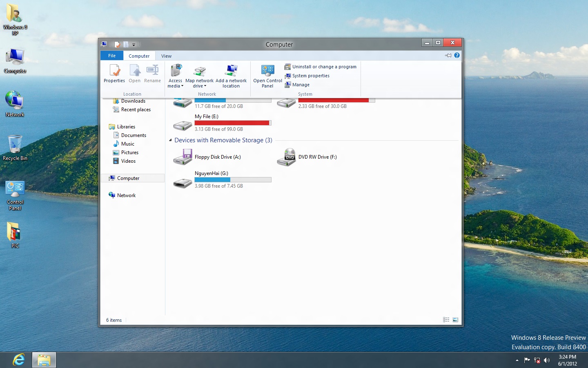Switch to the View ribbon tab
The image size is (588, 368).
tap(166, 56)
